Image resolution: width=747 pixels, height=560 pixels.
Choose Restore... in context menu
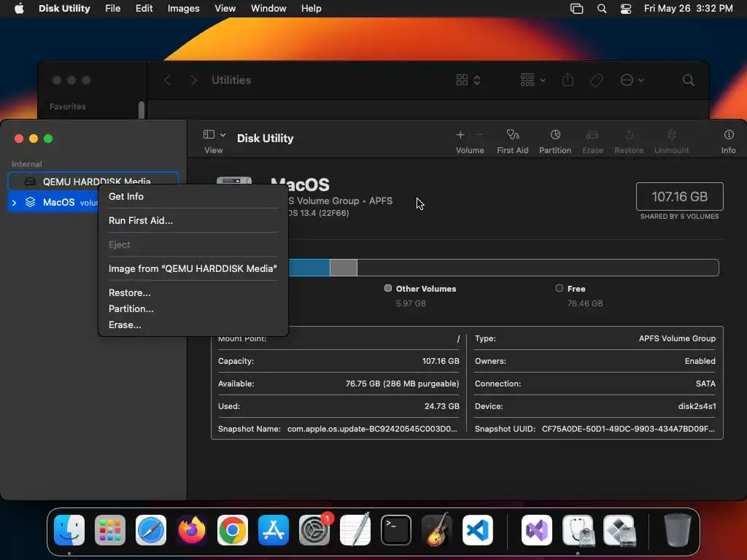pos(130,293)
